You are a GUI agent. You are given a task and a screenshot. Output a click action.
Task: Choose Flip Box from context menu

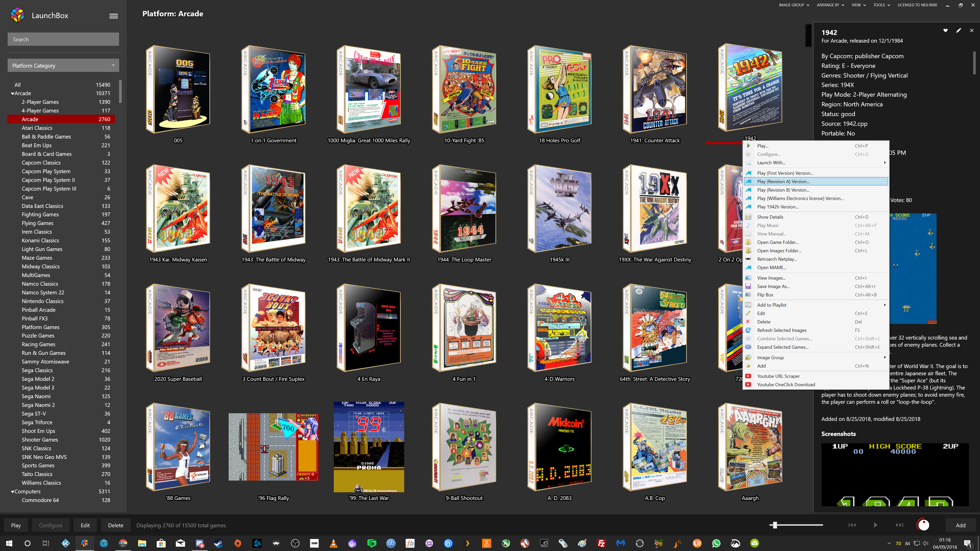coord(816,295)
